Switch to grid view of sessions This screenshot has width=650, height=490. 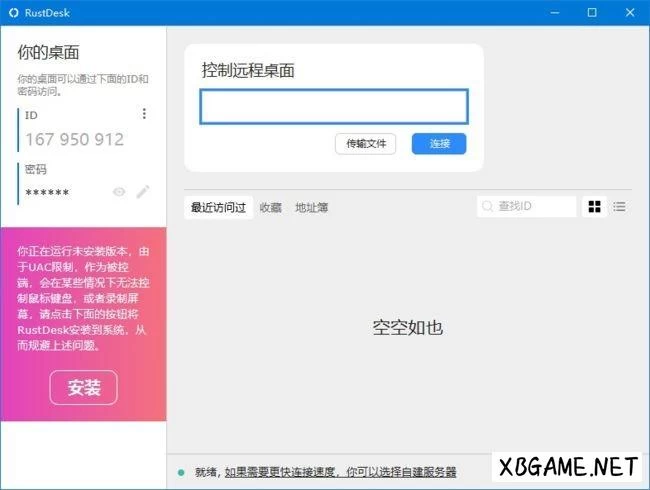tap(595, 207)
